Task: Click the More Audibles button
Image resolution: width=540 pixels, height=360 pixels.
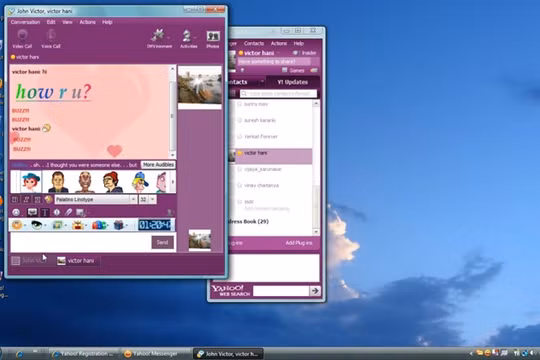Action: point(158,165)
